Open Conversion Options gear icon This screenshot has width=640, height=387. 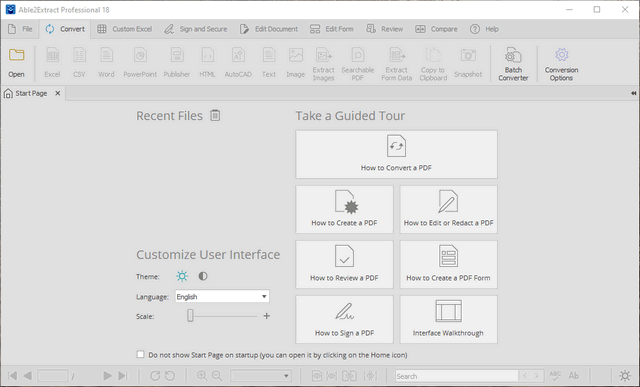(x=562, y=55)
